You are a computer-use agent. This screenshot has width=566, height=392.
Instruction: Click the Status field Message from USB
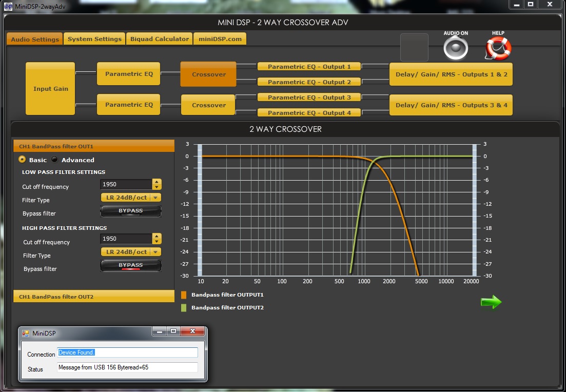pyautogui.click(x=127, y=367)
